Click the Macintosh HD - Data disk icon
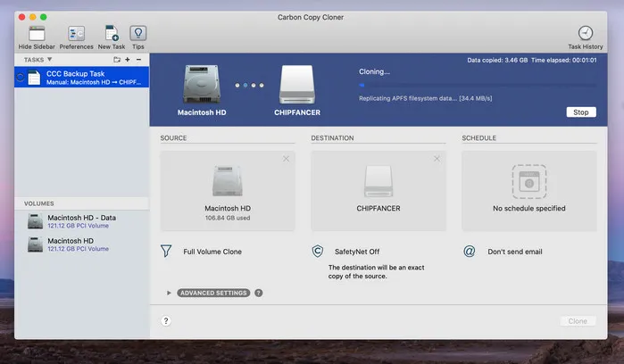This screenshot has width=624, height=364. (x=35, y=221)
